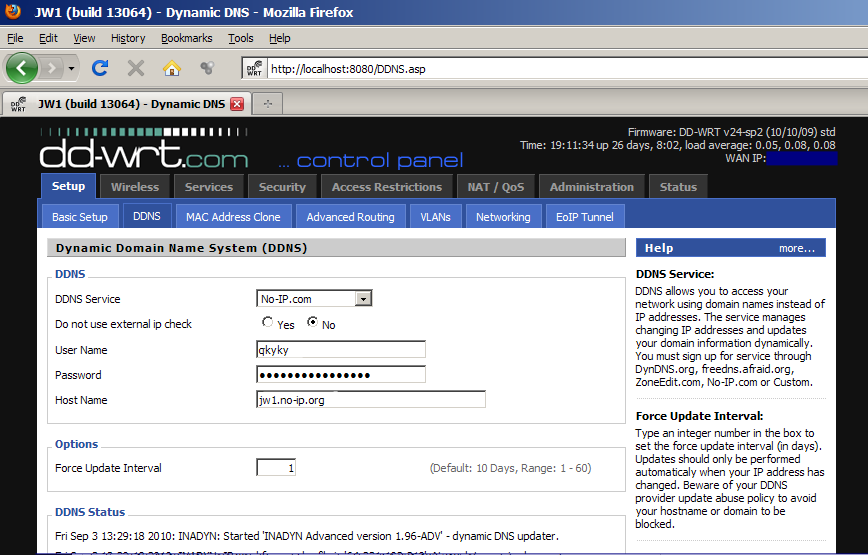Click the DD-WRT site favicon in address bar
868x555 pixels.
click(x=254, y=69)
